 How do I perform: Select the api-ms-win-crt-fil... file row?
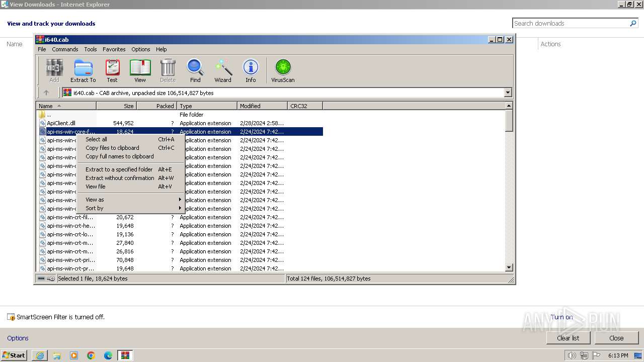(x=180, y=217)
